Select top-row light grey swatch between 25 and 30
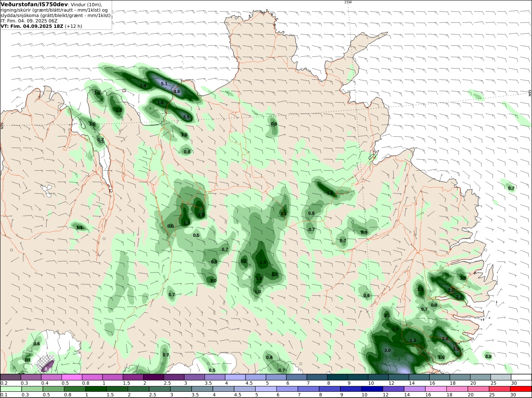The image size is (532, 398). pos(501,377)
